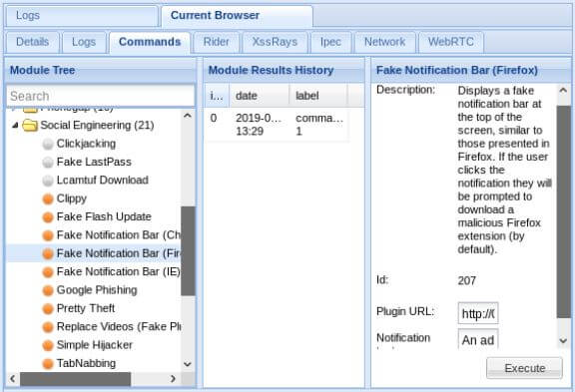Click orange dot beside Google Phishing
This screenshot has width=575, height=392.
tap(48, 290)
